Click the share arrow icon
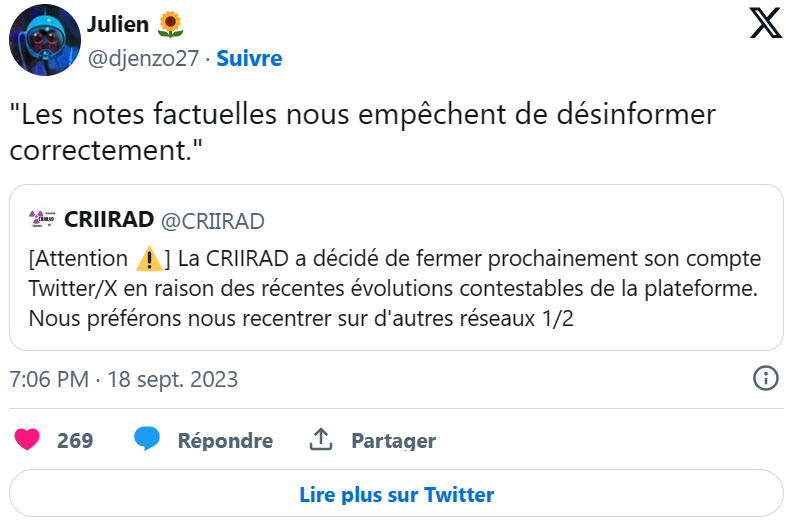This screenshot has width=786, height=532. tap(321, 440)
